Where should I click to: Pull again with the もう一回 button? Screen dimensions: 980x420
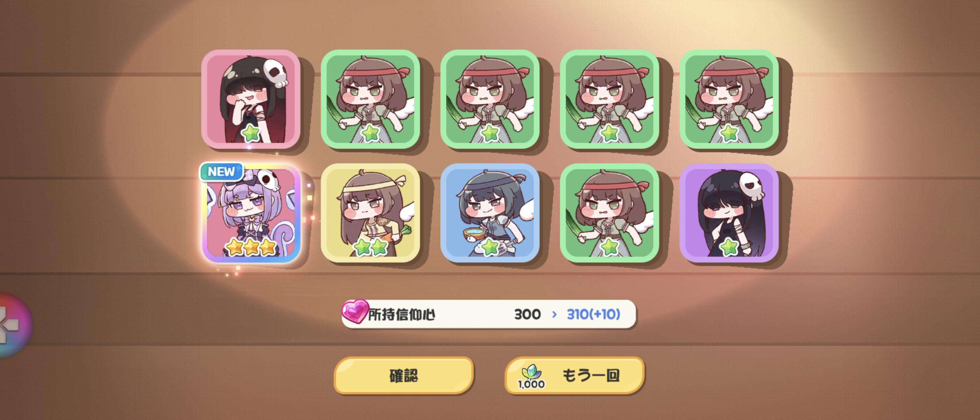[x=574, y=375]
